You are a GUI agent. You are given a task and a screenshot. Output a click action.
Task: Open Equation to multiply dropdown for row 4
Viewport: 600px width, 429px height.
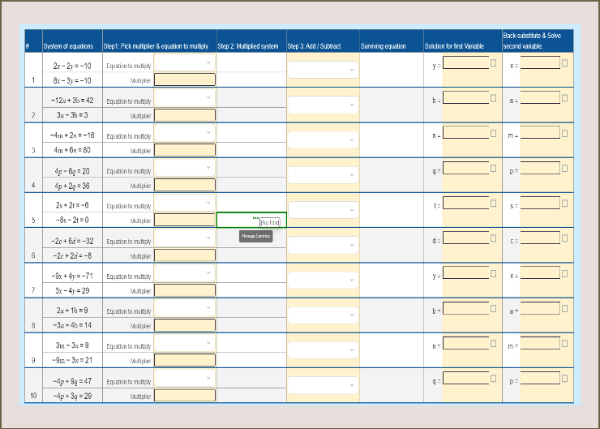point(185,168)
